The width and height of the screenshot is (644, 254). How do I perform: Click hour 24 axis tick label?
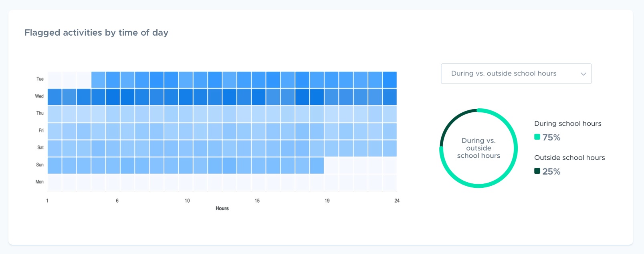click(397, 201)
